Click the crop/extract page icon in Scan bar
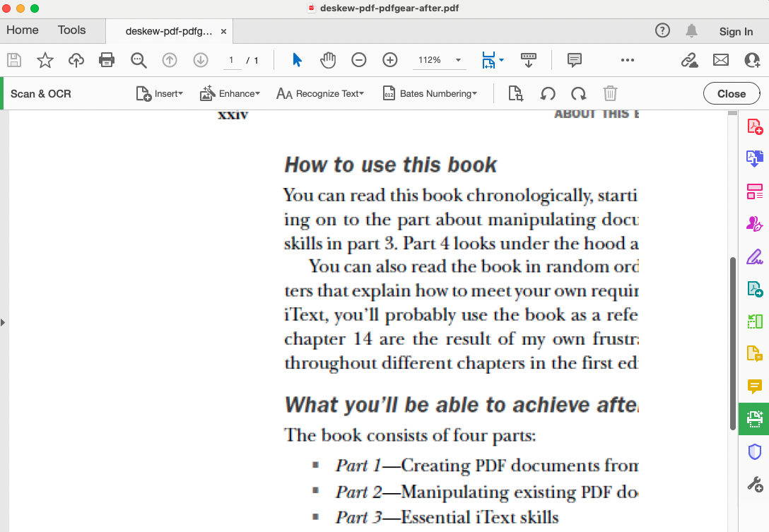The image size is (769, 532). point(516,93)
